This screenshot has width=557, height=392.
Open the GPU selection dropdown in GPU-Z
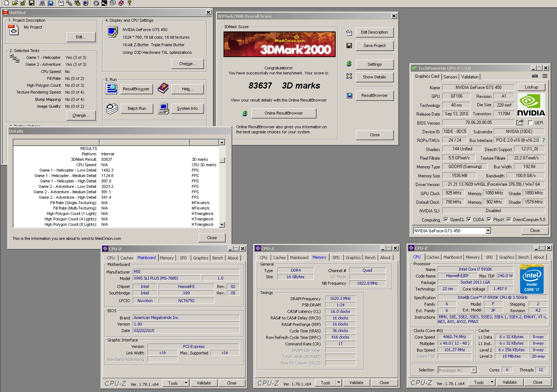(x=488, y=231)
